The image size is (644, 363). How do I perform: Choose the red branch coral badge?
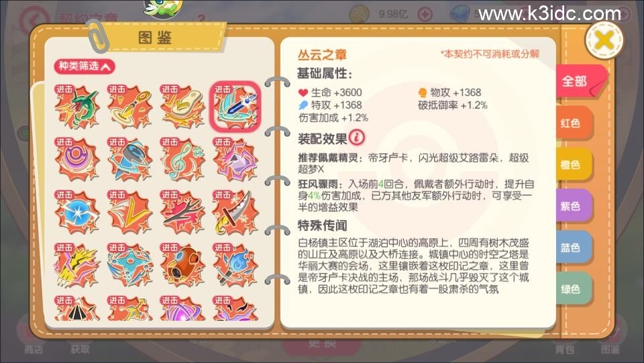click(x=182, y=212)
